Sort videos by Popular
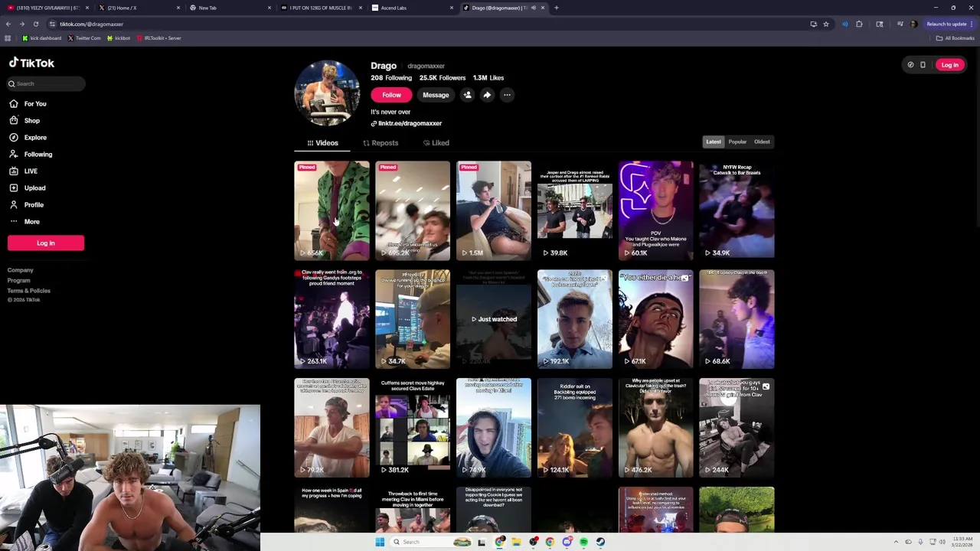 click(x=737, y=142)
